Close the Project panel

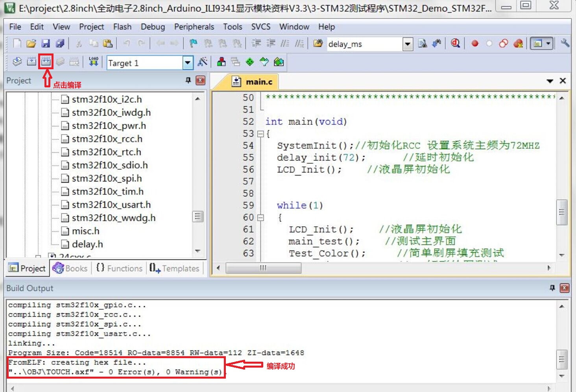pyautogui.click(x=201, y=81)
